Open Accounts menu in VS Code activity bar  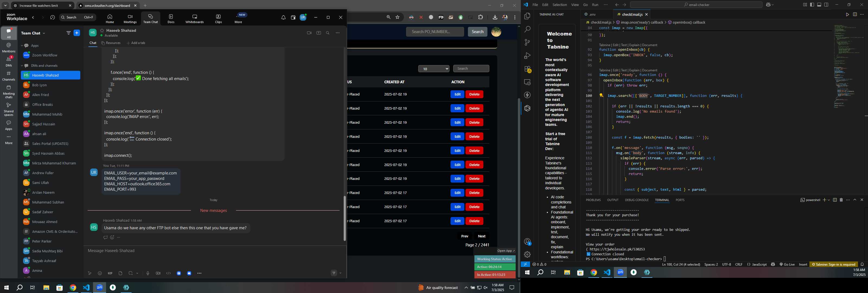pos(527,242)
